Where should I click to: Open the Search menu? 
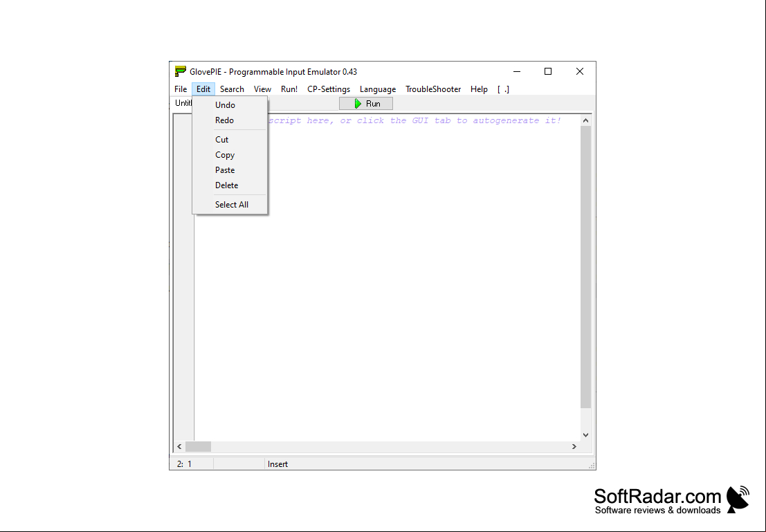232,89
